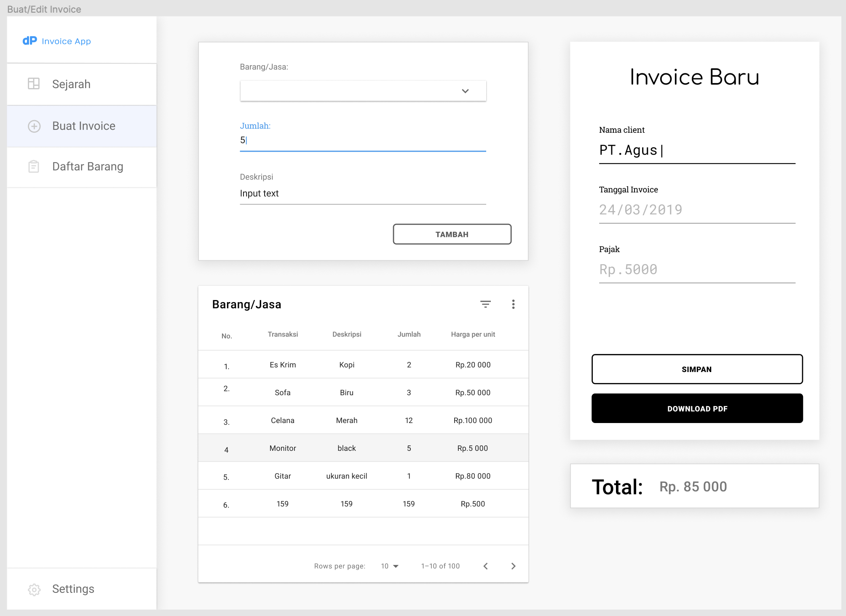Image resolution: width=846 pixels, height=616 pixels.
Task: Click the Pajak Rp.5000 input field
Action: [x=696, y=269]
